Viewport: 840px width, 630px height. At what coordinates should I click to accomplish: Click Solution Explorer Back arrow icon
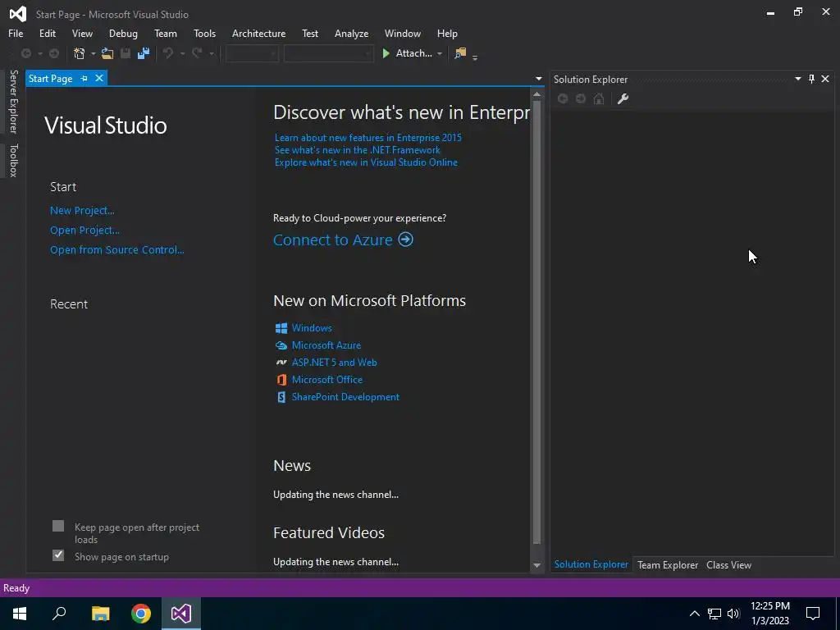pyautogui.click(x=563, y=98)
